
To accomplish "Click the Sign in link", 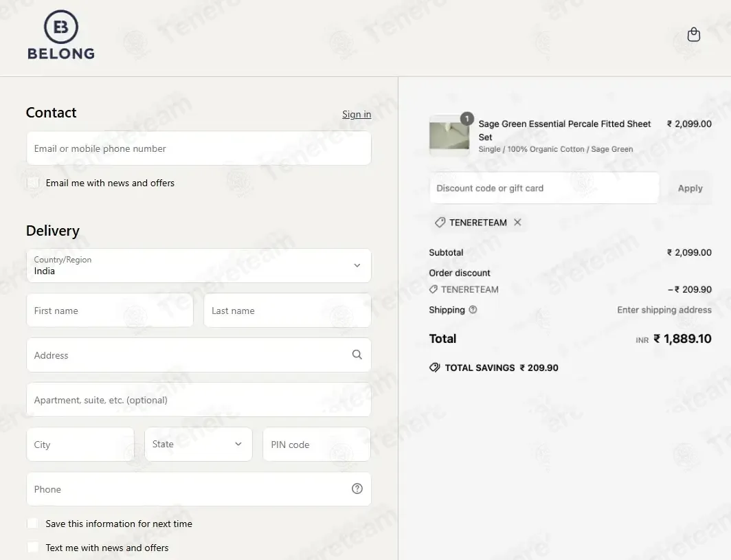I will coord(357,114).
